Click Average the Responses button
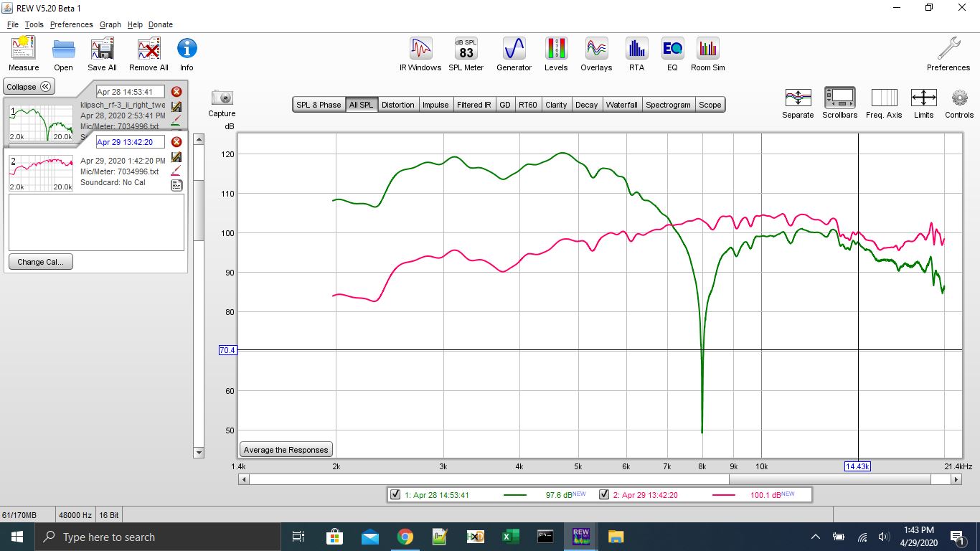This screenshot has height=551, width=980. tap(286, 450)
